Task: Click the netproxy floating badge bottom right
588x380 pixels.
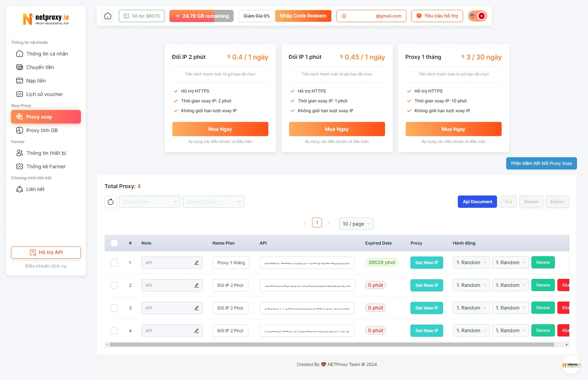Action: pos(571,365)
